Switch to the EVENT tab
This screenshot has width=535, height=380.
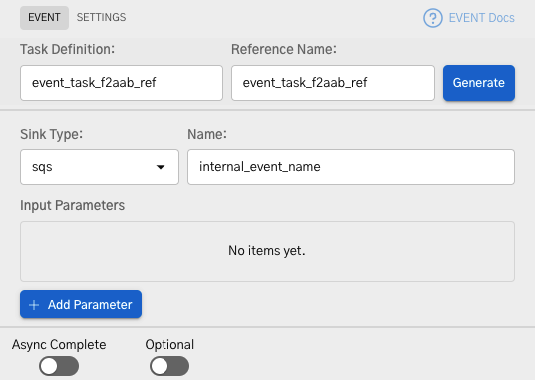pos(44,17)
